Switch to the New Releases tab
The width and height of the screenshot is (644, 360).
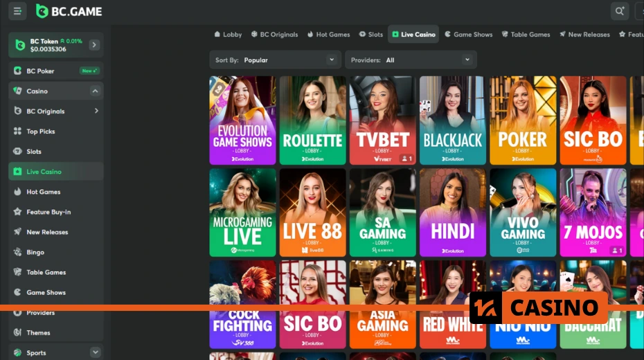584,35
